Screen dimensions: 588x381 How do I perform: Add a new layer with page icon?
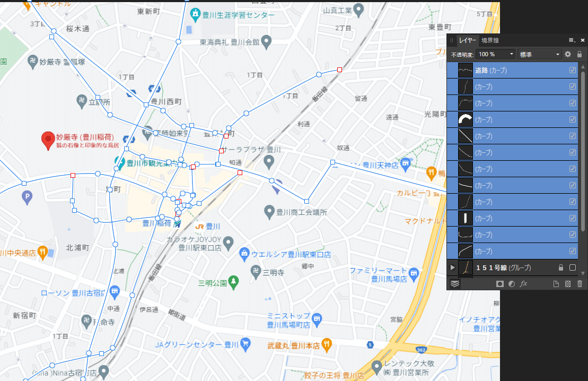(x=556, y=284)
